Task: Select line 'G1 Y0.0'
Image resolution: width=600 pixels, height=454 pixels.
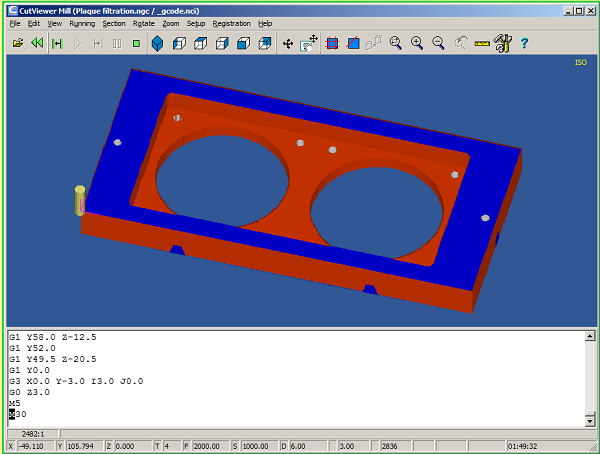Action: 29,371
